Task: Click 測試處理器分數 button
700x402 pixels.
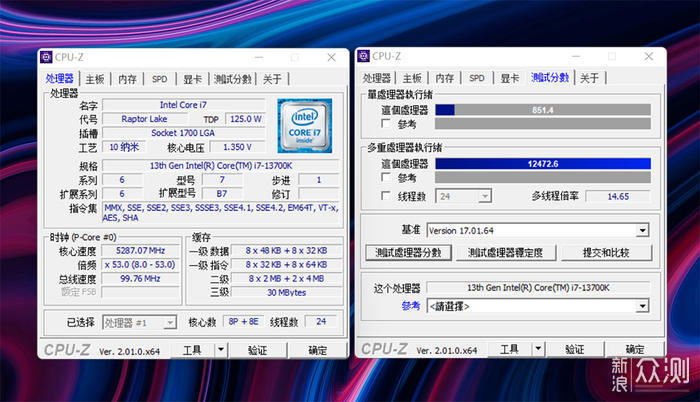Action: point(408,253)
